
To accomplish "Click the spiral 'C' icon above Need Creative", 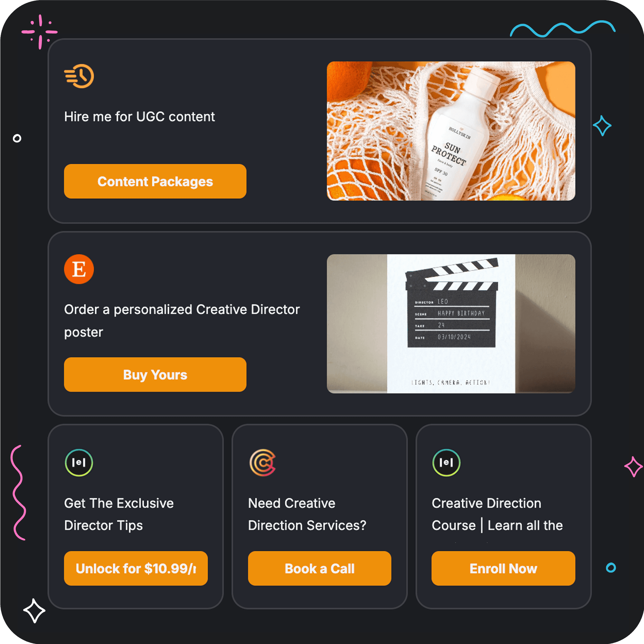I will click(x=263, y=462).
